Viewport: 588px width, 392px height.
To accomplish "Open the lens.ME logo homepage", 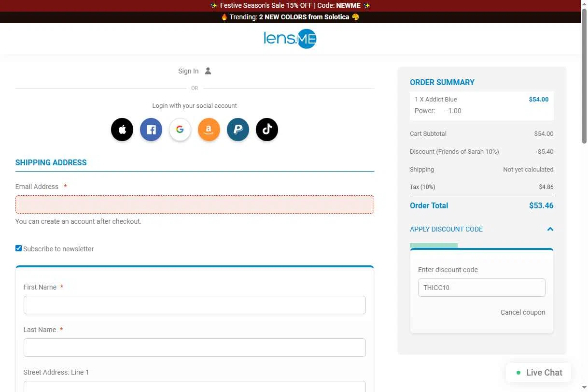I will (x=290, y=39).
